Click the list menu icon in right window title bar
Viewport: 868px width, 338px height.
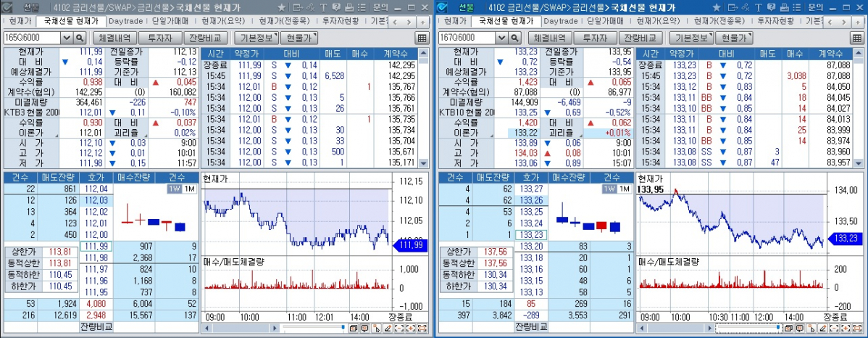pyautogui.click(x=796, y=8)
